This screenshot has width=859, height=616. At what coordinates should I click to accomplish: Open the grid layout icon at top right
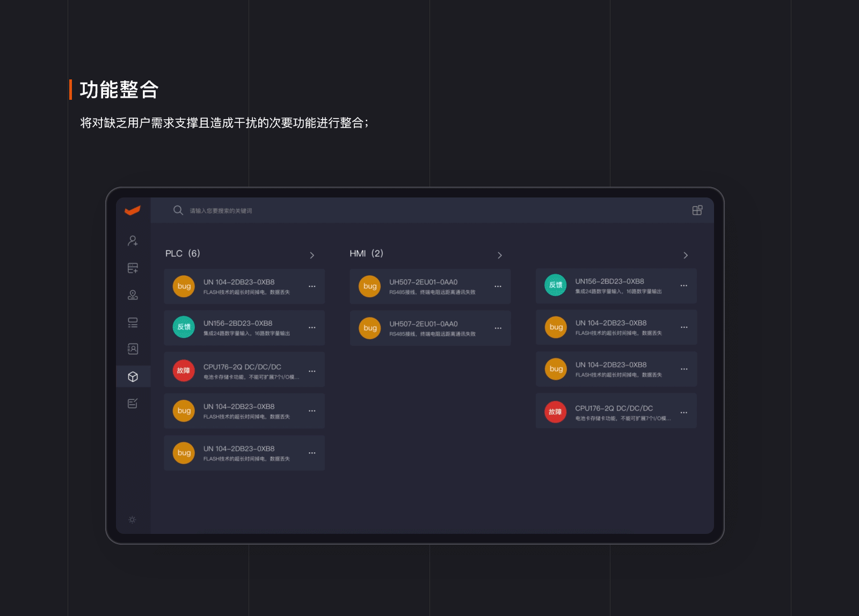pos(697,210)
